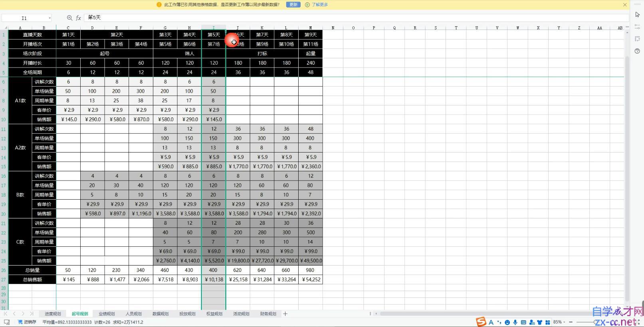Select the cell with total sales ¥54,252
This screenshot has width=644, height=327.
pyautogui.click(x=311, y=279)
